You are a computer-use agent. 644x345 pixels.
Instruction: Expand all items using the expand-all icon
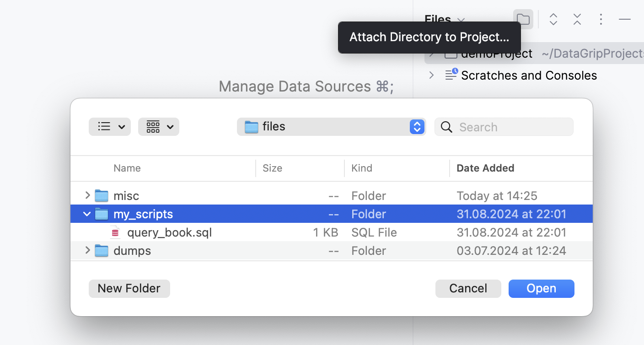click(x=553, y=19)
